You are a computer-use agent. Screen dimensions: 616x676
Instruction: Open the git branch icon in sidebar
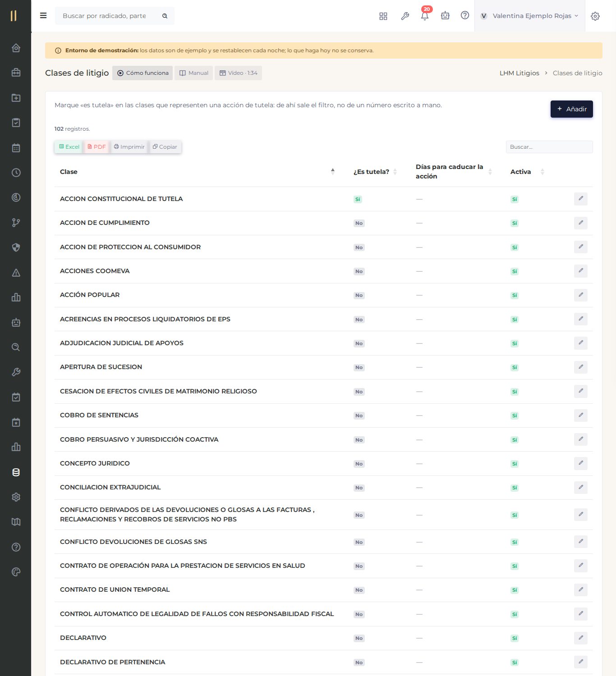pos(16,223)
